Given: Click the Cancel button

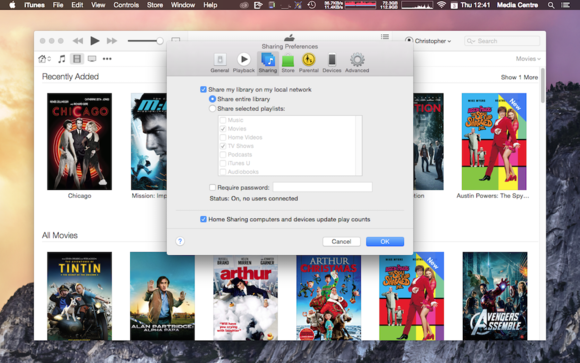Looking at the screenshot, I should [x=341, y=242].
